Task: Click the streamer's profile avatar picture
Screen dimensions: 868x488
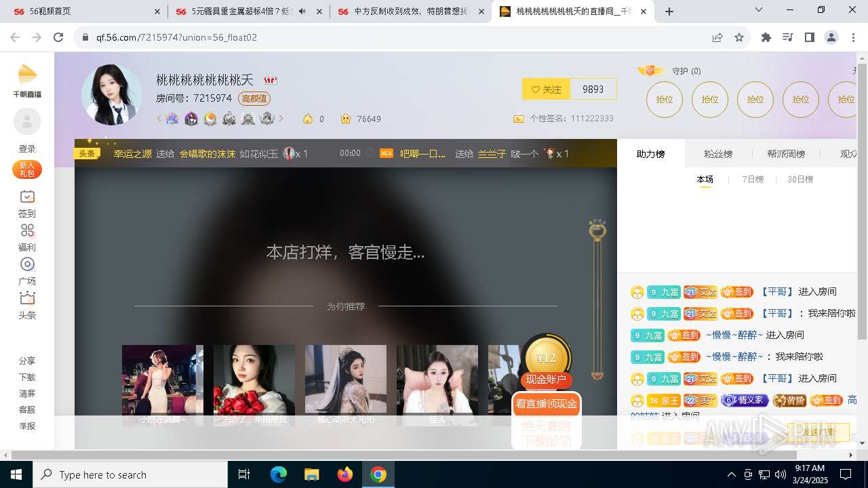Action: (112, 95)
